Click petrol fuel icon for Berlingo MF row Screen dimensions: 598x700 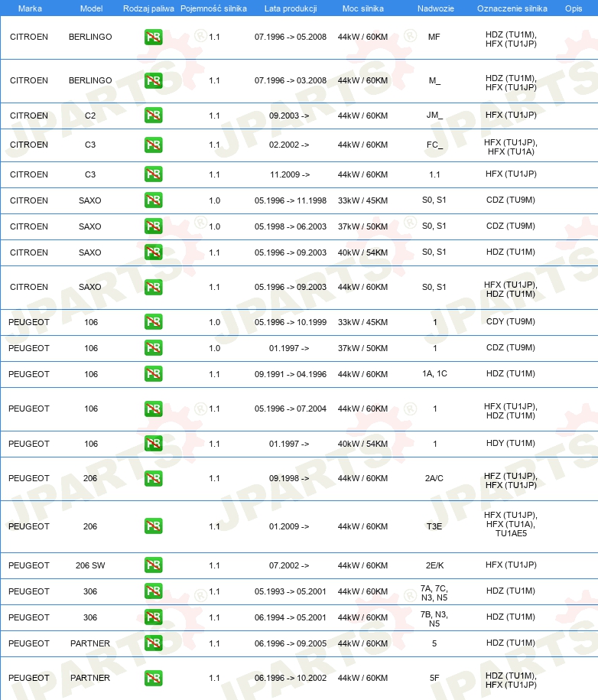[x=153, y=37]
